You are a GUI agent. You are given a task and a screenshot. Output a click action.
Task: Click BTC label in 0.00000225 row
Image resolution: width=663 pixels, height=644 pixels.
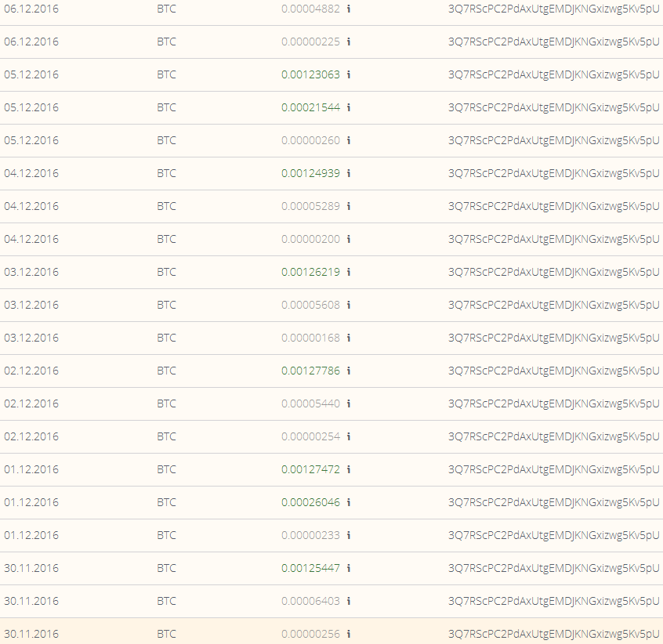[x=167, y=42]
